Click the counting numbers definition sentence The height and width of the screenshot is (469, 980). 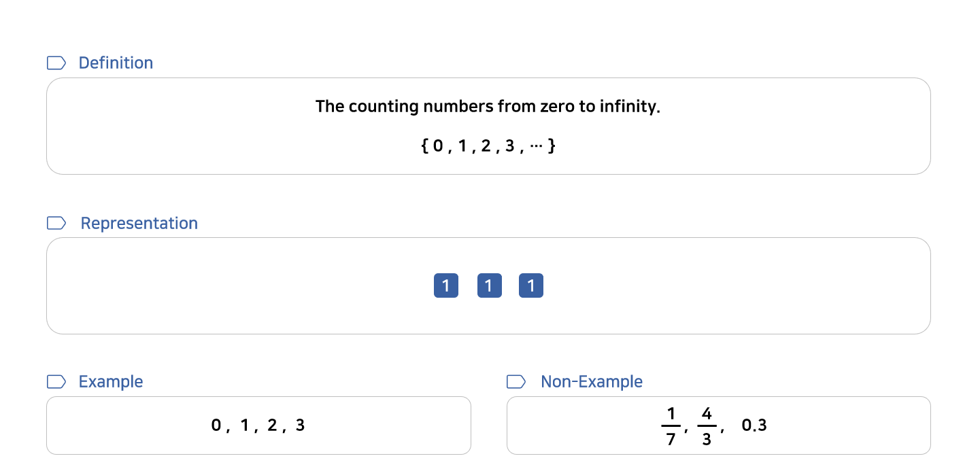pos(488,107)
